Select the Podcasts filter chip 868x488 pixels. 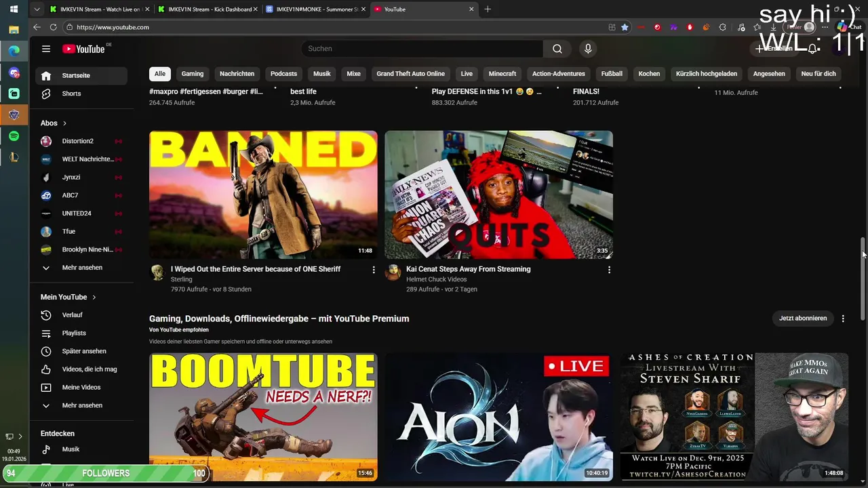pos(283,74)
